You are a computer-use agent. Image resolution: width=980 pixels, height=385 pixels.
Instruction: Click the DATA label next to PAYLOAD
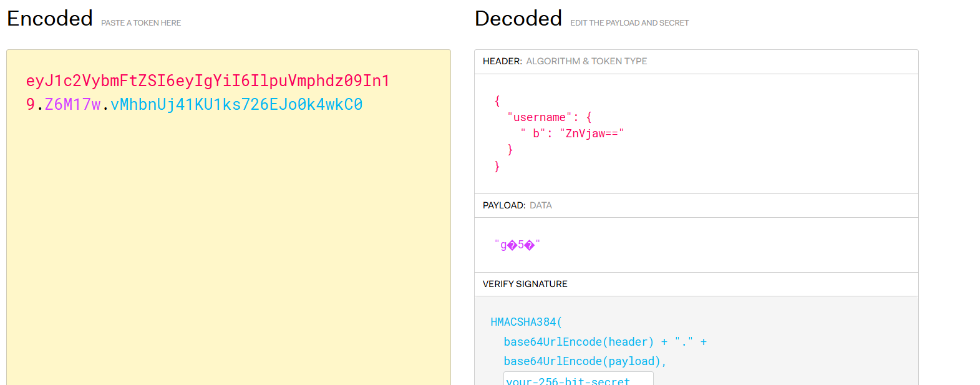click(x=541, y=205)
